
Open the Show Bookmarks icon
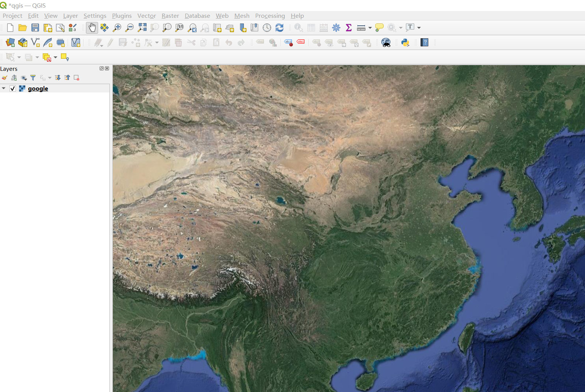click(x=254, y=28)
